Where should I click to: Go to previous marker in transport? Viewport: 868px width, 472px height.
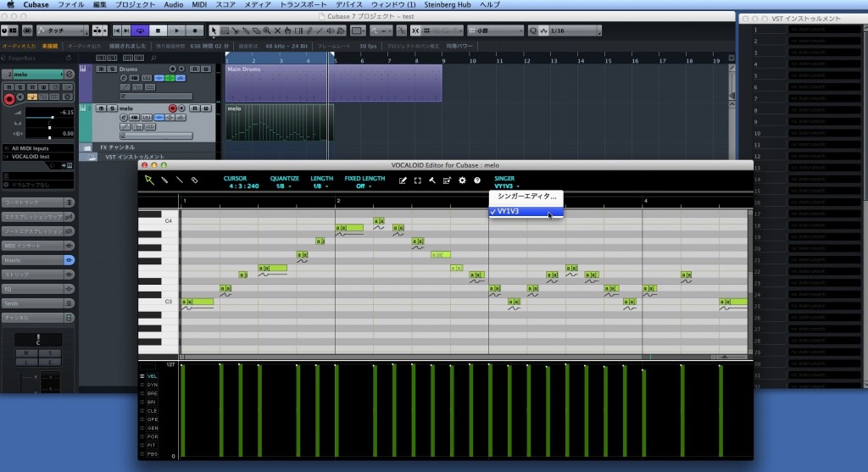[117, 31]
